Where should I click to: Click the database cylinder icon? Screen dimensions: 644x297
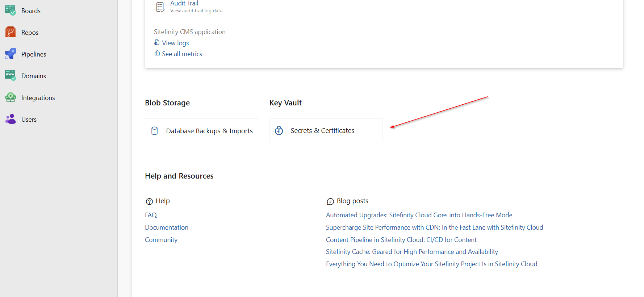(155, 131)
